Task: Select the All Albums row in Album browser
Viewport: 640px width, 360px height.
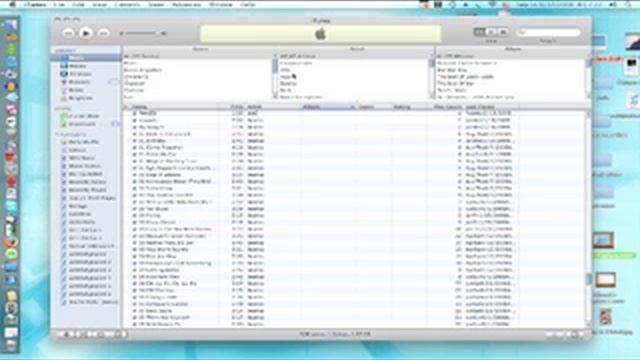Action: 511,56
